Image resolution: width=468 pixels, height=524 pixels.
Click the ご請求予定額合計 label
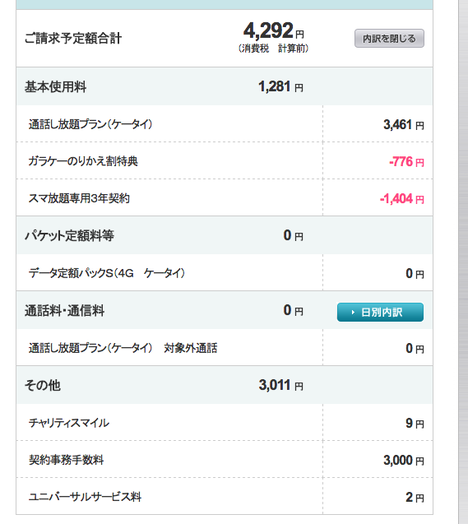tap(73, 38)
